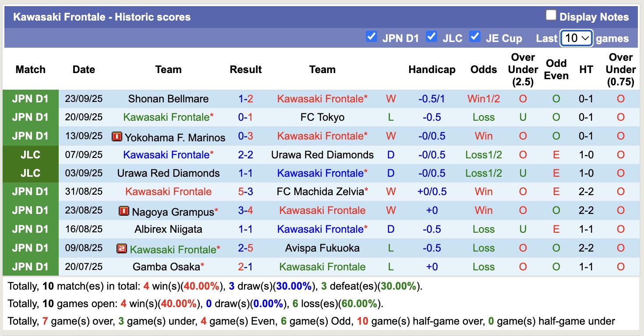Open Shonan Bellmare team page
This screenshot has height=336, width=644.
[x=168, y=98]
